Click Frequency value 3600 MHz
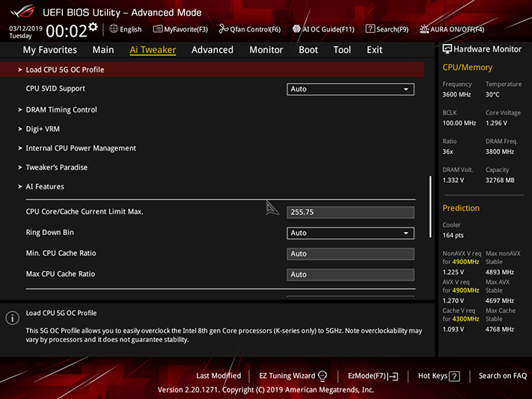532x399 pixels. pyautogui.click(x=456, y=95)
